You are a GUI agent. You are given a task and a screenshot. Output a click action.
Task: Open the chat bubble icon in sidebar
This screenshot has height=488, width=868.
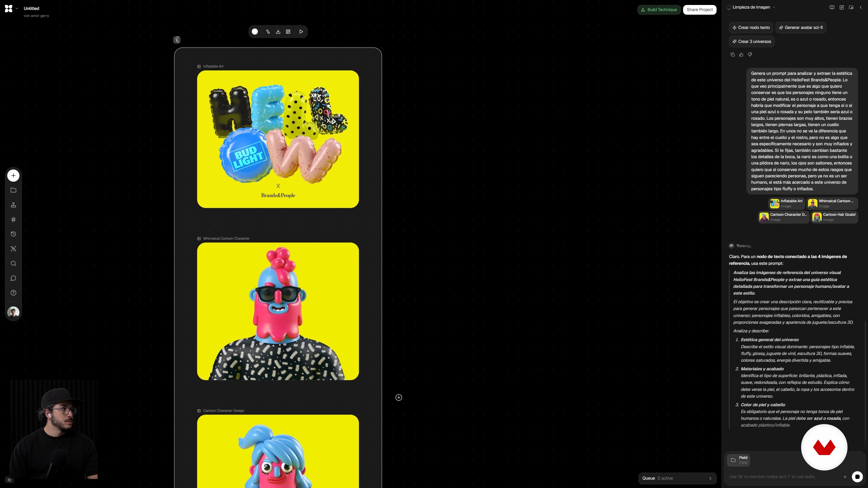[14, 278]
